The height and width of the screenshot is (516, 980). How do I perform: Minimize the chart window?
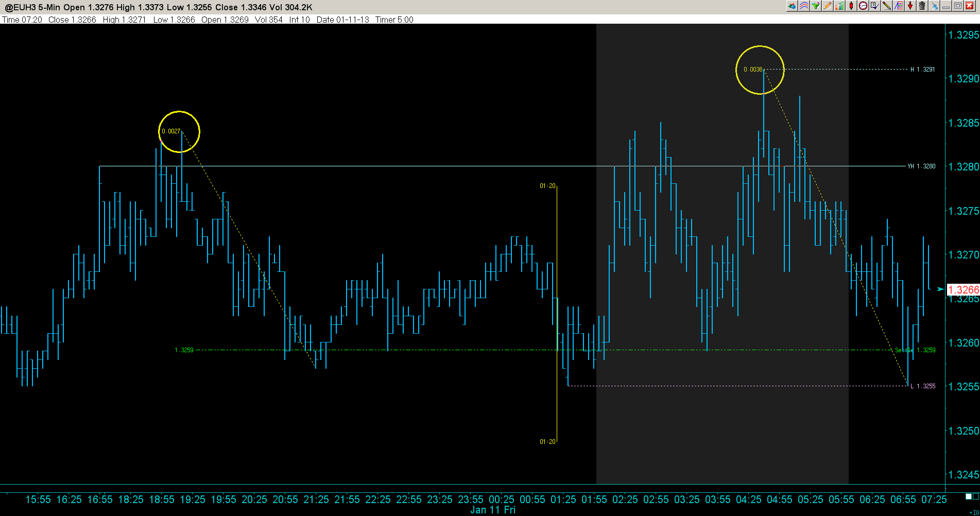pyautogui.click(x=947, y=6)
